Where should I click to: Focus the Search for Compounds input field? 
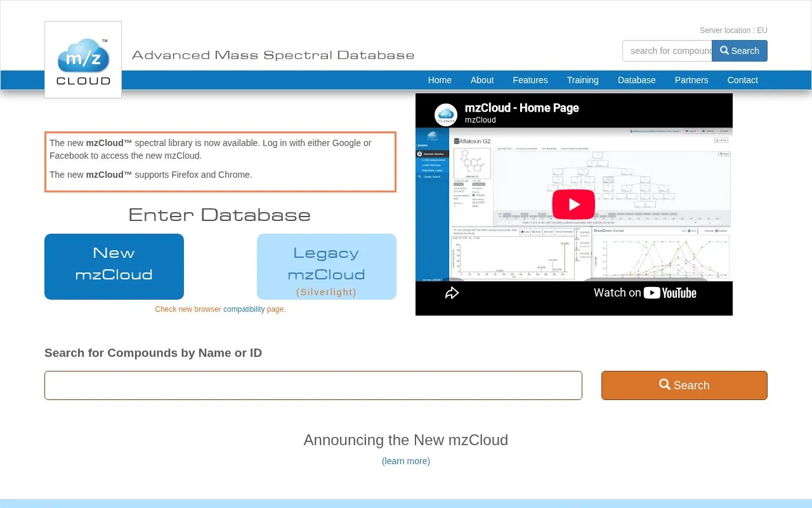coord(313,385)
